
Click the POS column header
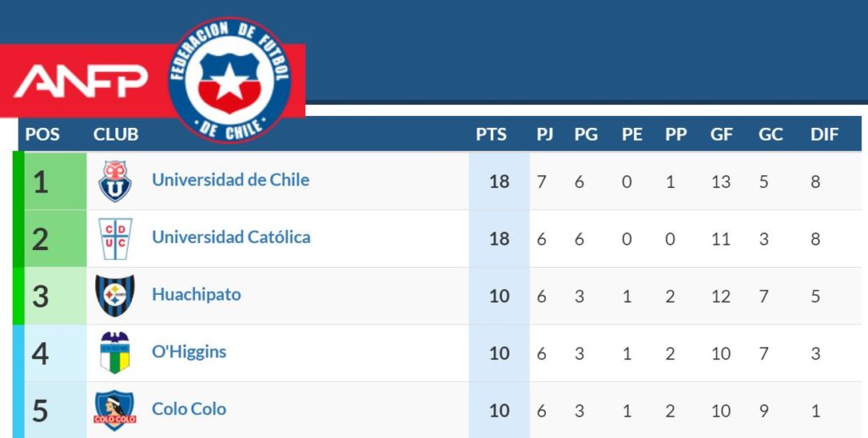[42, 134]
